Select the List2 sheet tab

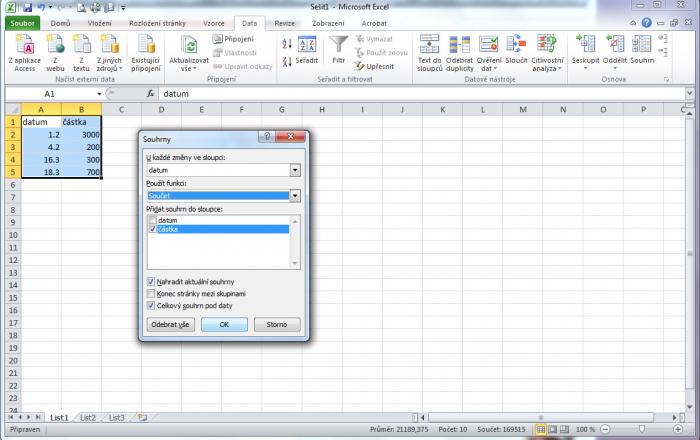pyautogui.click(x=88, y=416)
